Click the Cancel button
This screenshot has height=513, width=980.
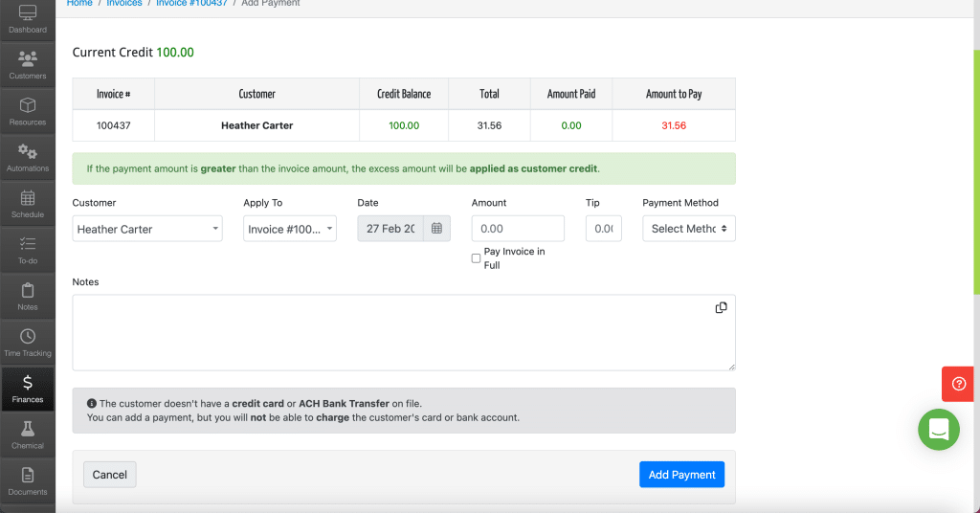click(x=109, y=475)
